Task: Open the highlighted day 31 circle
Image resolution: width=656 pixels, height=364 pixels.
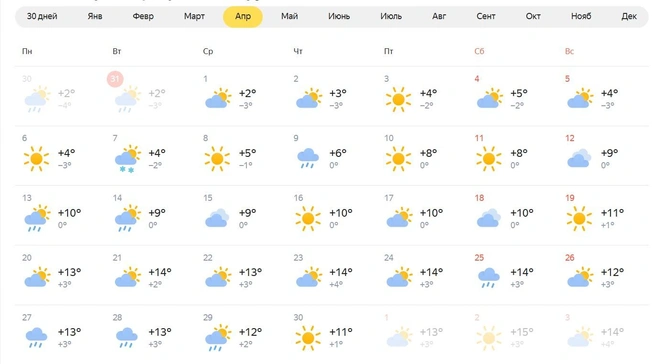Action: (115, 79)
